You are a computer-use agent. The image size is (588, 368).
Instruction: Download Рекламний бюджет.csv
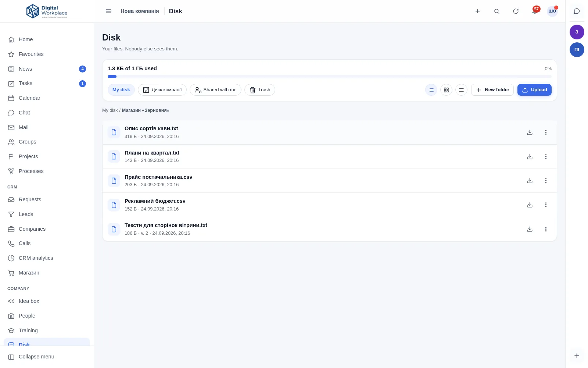point(530,205)
